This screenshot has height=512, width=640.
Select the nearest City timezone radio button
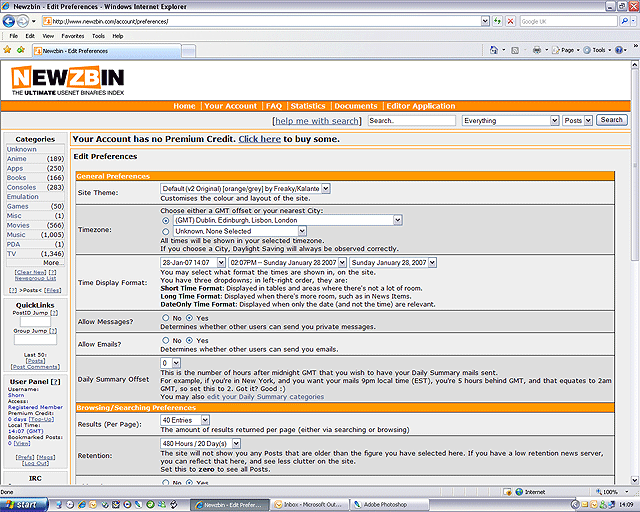tap(165, 232)
